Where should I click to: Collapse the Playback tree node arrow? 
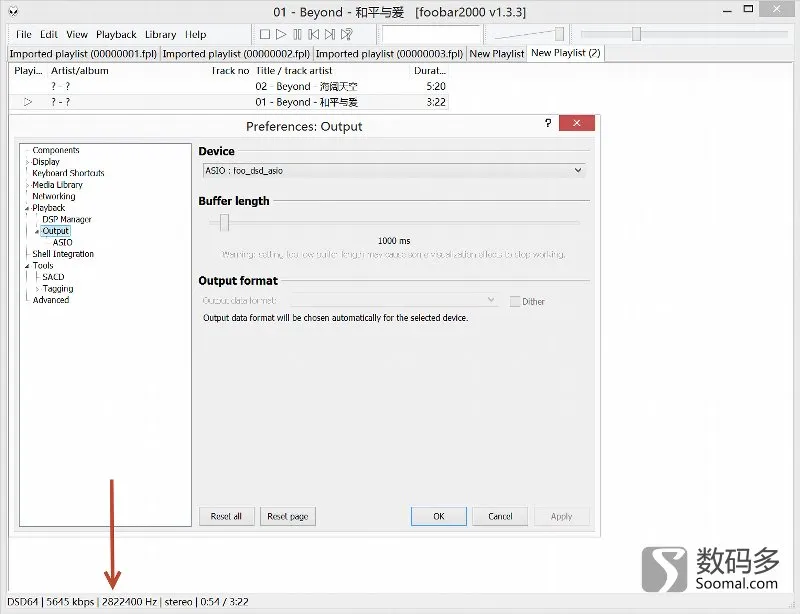pos(27,208)
